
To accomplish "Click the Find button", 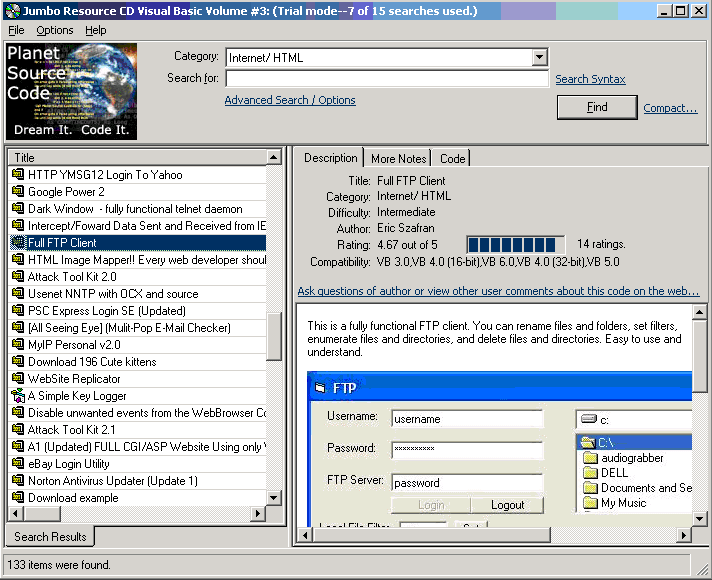I will pyautogui.click(x=597, y=107).
